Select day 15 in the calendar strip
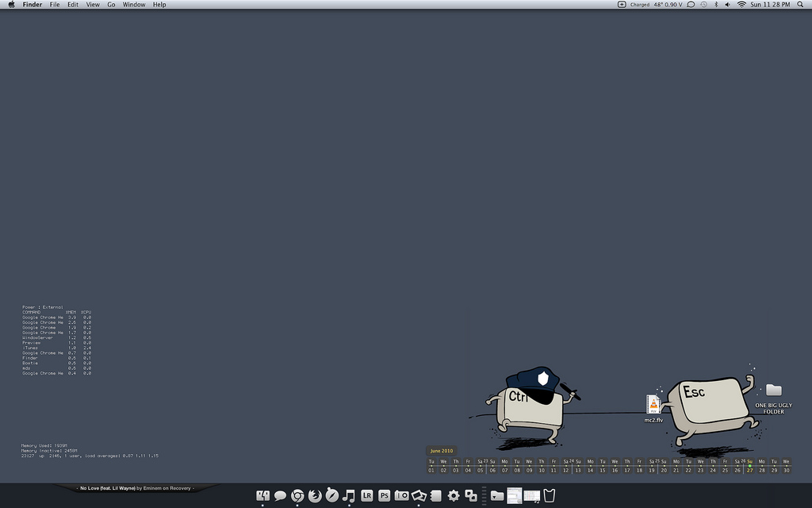The image size is (812, 508). click(603, 466)
